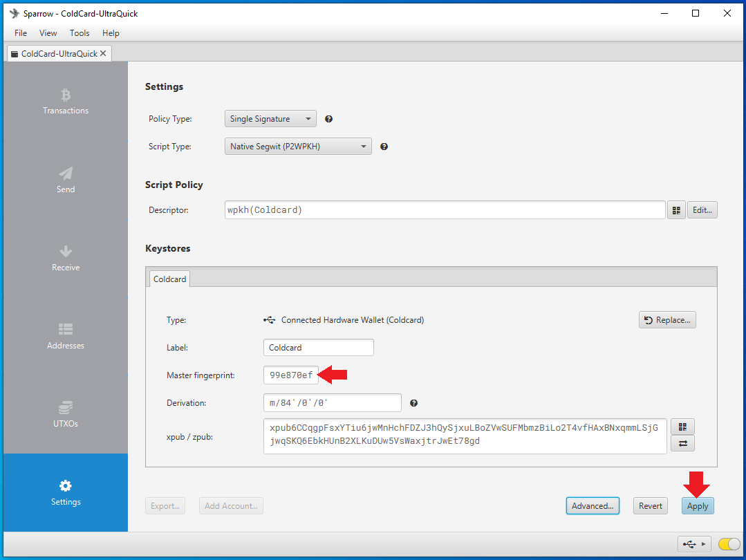Click the Replace... keystore button
746x560 pixels.
point(667,320)
